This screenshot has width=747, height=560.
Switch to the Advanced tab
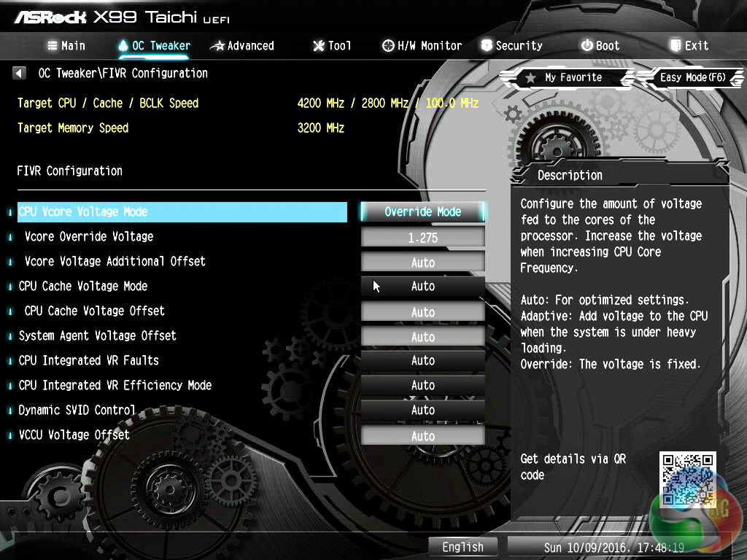tap(242, 46)
